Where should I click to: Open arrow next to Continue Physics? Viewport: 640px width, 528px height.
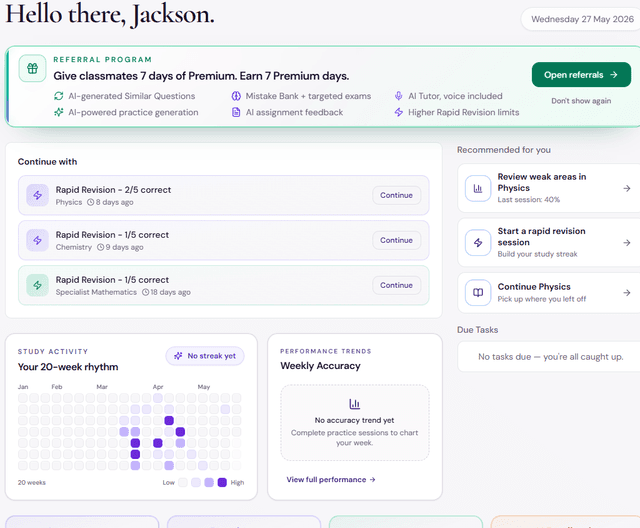[x=627, y=293]
